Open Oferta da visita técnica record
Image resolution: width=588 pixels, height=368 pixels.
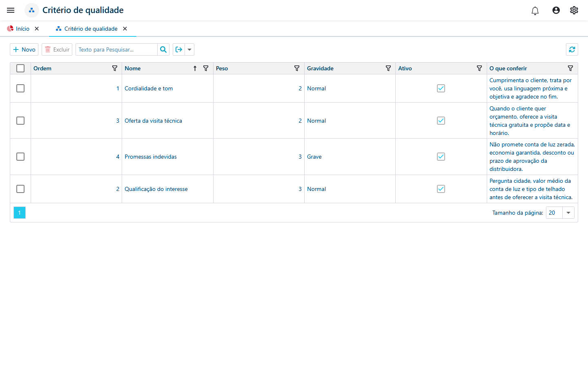(153, 121)
